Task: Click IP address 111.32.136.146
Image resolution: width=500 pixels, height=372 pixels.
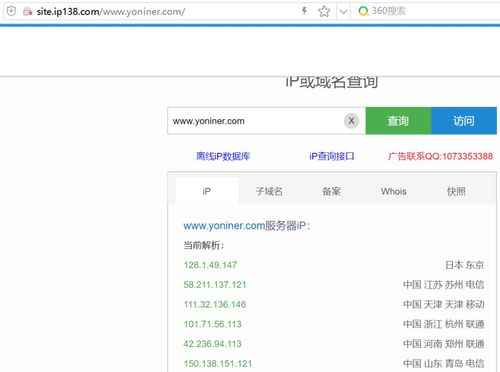Action: (215, 304)
